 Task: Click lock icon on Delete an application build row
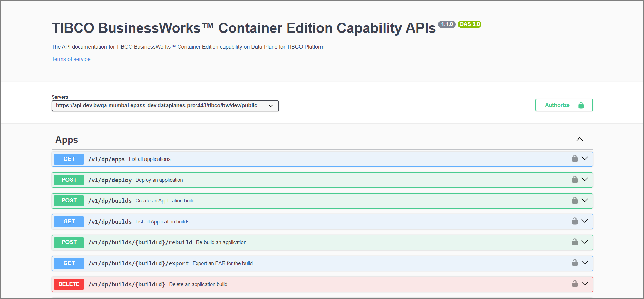coord(575,284)
